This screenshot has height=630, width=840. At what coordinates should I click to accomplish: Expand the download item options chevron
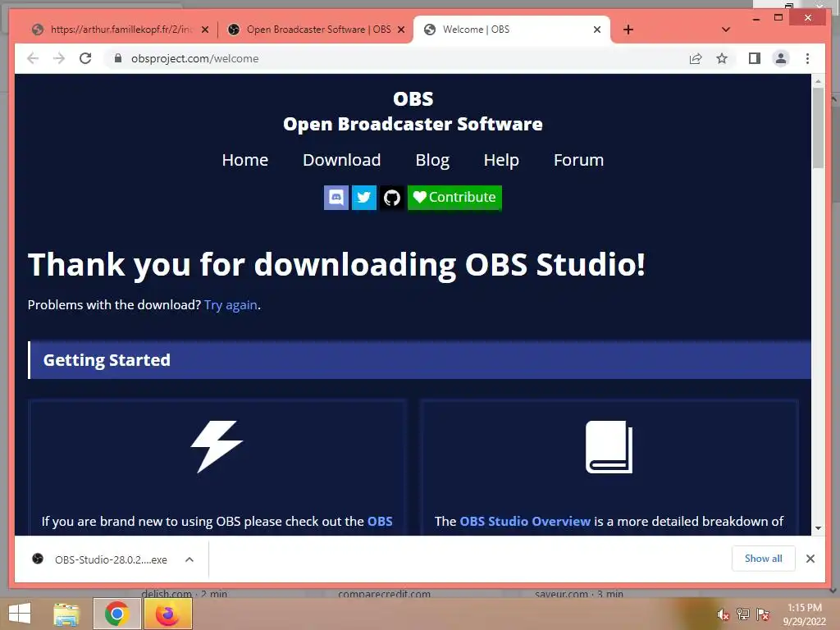(x=189, y=559)
